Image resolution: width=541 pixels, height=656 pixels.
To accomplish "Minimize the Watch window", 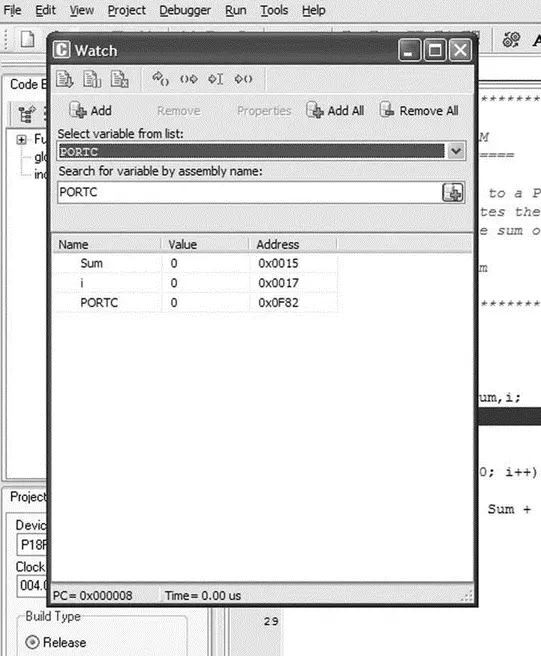I will tap(409, 51).
